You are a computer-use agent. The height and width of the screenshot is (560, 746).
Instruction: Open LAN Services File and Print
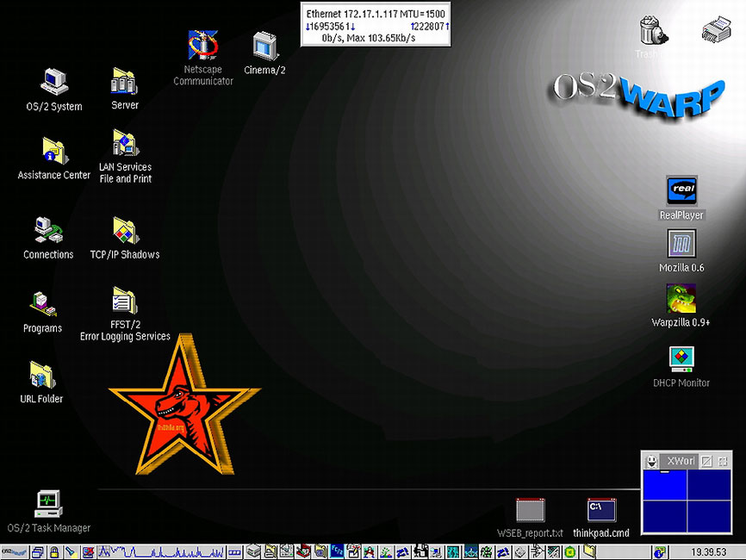pos(126,144)
